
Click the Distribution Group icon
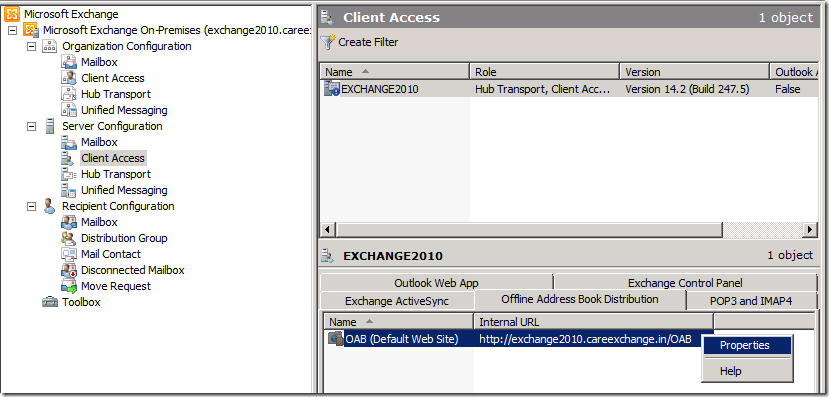pyautogui.click(x=69, y=238)
